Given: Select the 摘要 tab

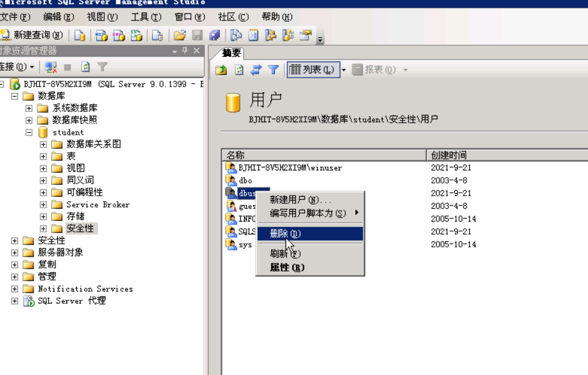Looking at the screenshot, I should point(231,53).
